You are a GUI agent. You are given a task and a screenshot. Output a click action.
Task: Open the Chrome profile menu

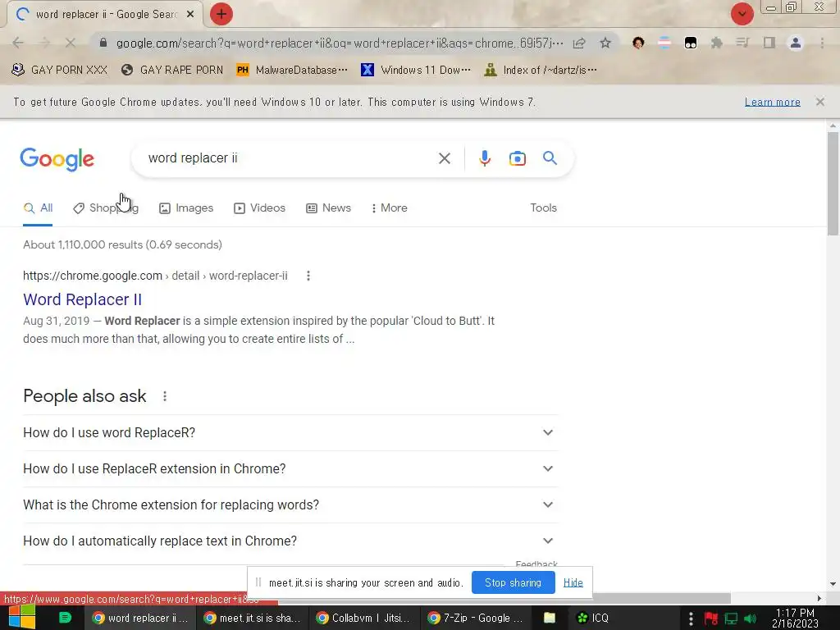tap(796, 43)
